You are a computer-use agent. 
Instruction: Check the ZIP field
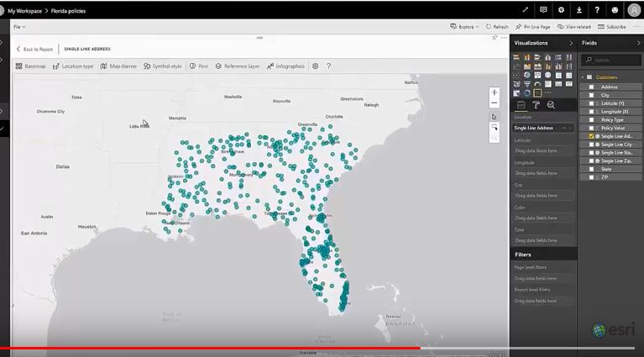coord(591,177)
